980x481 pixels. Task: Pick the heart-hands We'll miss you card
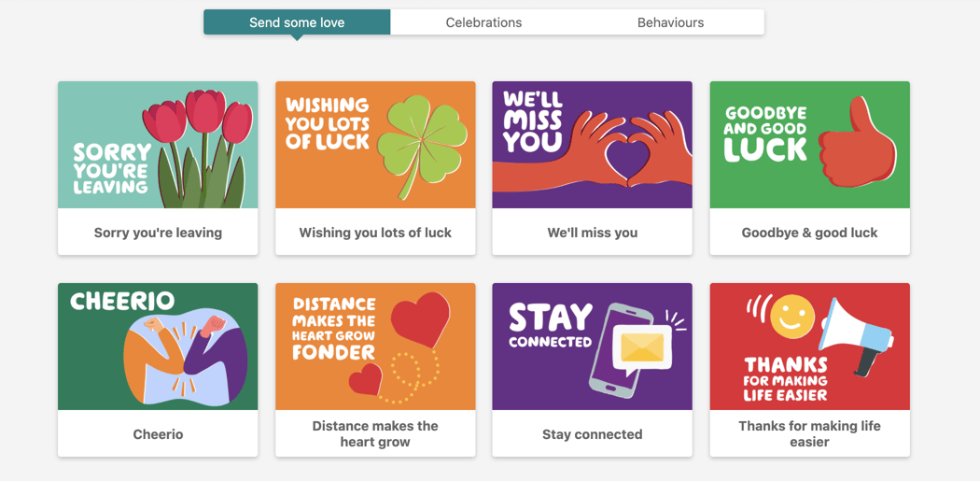592,145
